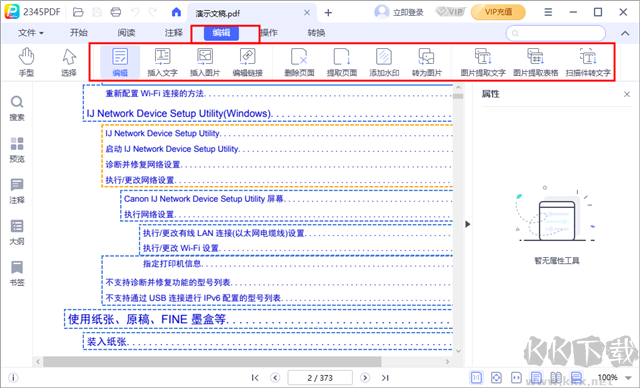
Task: Switch to the Start (开始) tab
Action: tap(79, 33)
